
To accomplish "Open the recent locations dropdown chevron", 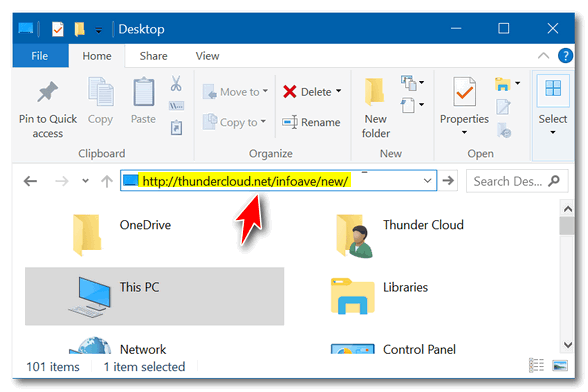I will [86, 181].
